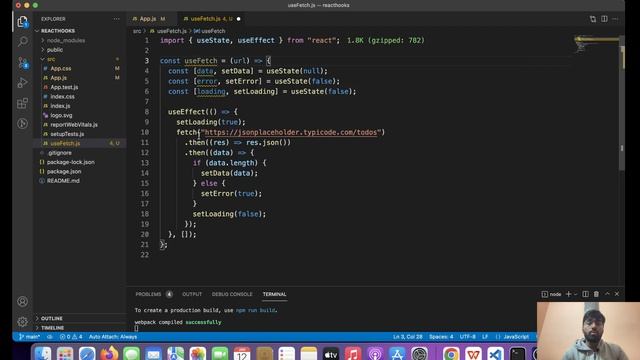Open the .gitignore file
Image resolution: width=640 pixels, height=360 pixels.
coord(60,153)
